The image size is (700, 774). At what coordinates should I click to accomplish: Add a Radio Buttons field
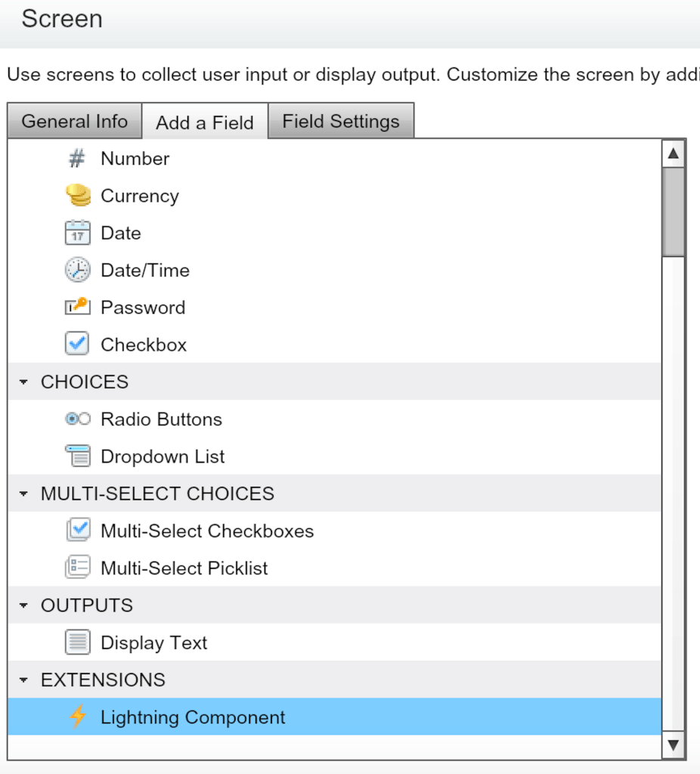[161, 420]
